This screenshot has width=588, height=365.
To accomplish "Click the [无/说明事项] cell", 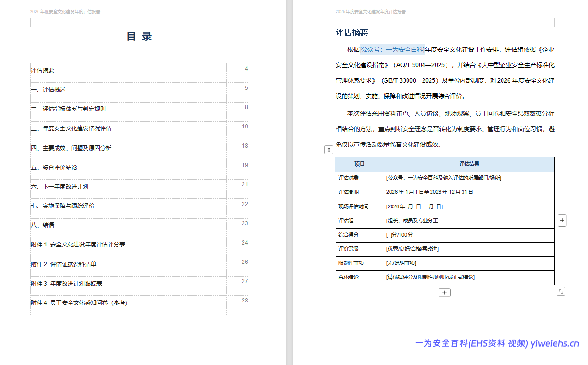I will click(x=469, y=263).
